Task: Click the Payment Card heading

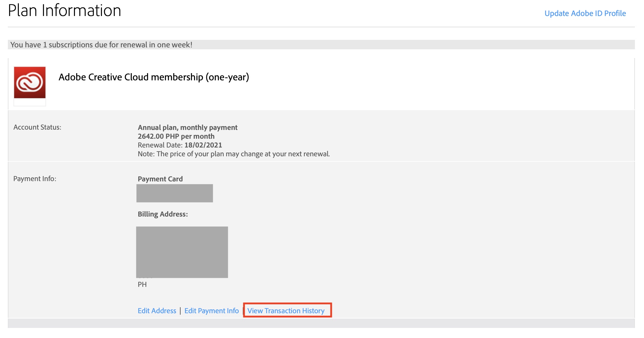Action: click(160, 179)
